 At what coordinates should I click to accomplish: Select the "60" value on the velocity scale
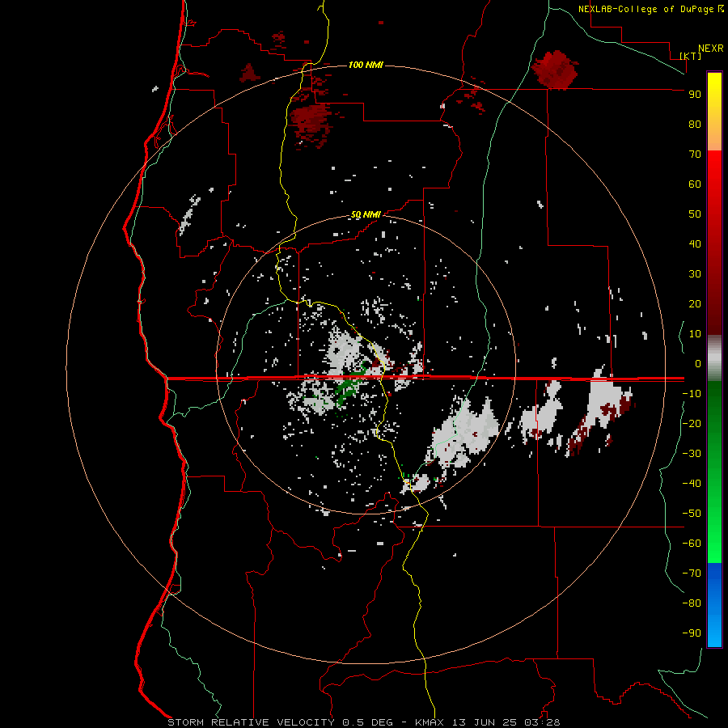pos(695,184)
